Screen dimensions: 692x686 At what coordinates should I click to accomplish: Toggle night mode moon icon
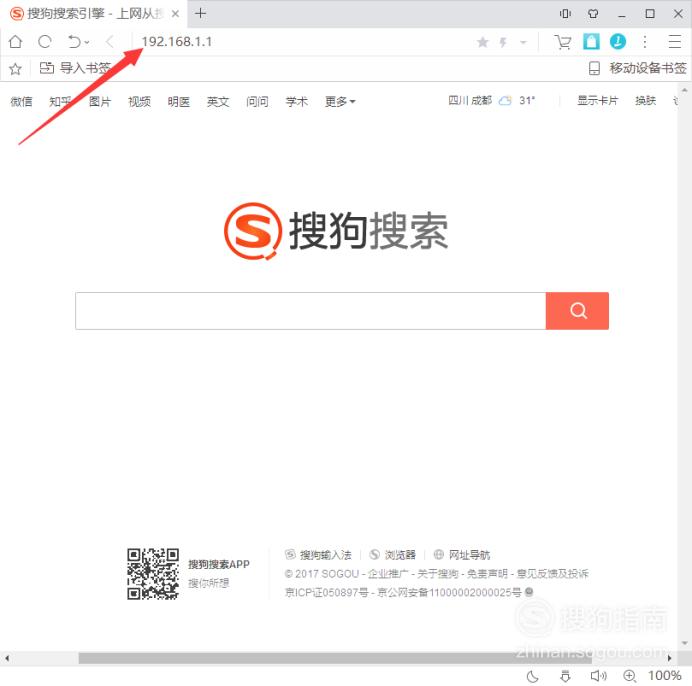click(x=533, y=676)
